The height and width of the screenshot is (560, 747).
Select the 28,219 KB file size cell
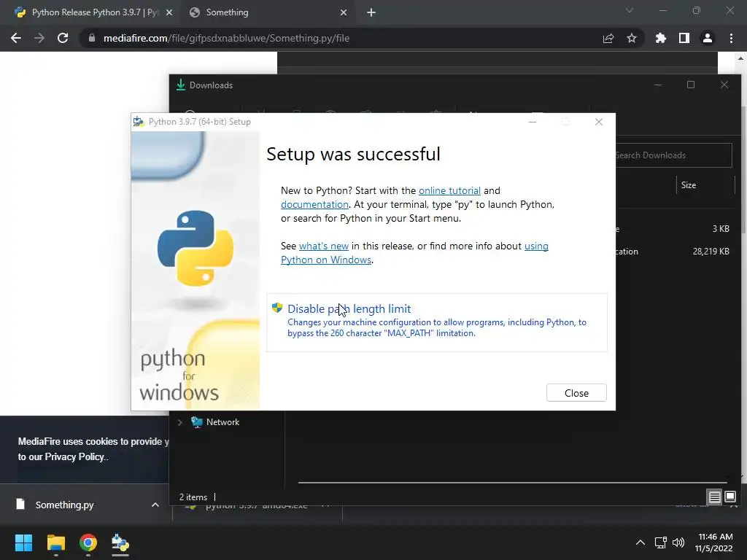[x=711, y=252]
